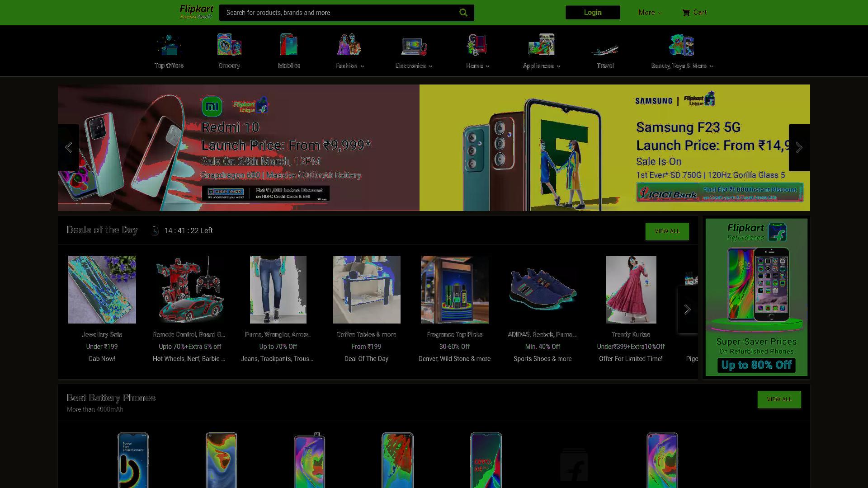
Task: Open the Mobiles category icon
Action: pyautogui.click(x=289, y=45)
